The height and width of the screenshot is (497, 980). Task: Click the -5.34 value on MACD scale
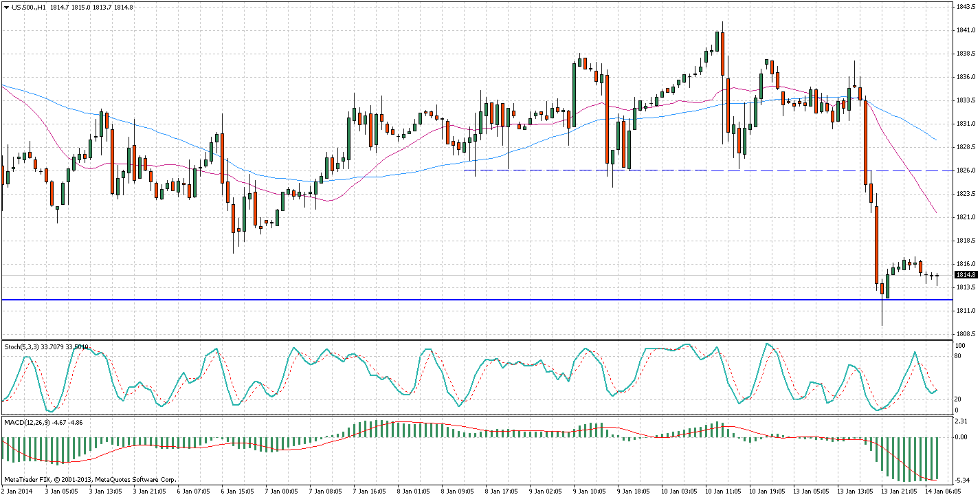[x=962, y=480]
